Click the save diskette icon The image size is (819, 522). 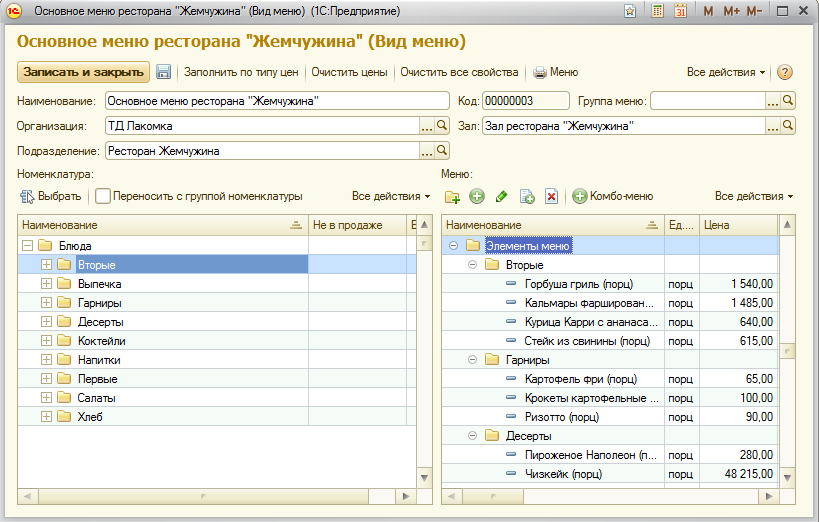click(x=164, y=72)
